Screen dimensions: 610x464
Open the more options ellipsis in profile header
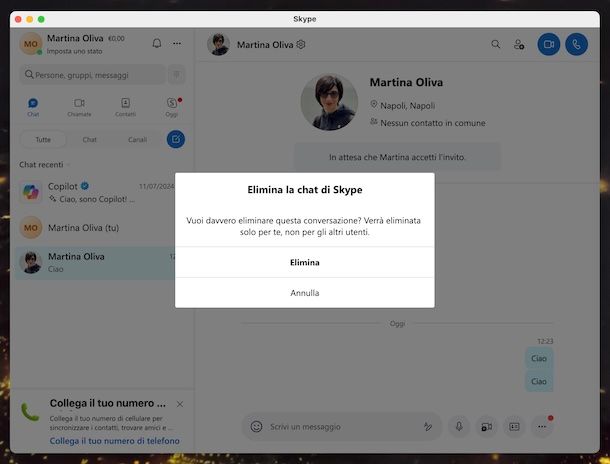coord(177,43)
